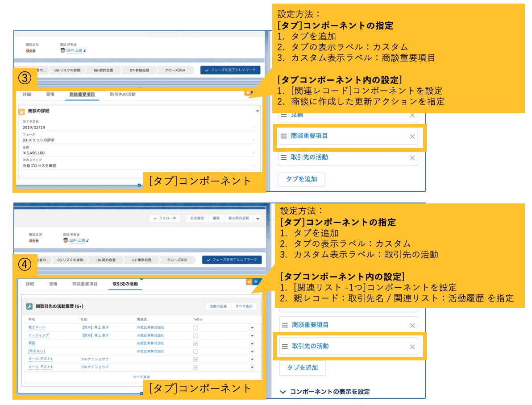Remove 商談重要項目 tab via X in screenshot ④
The width and height of the screenshot is (532, 405).
pos(412,326)
